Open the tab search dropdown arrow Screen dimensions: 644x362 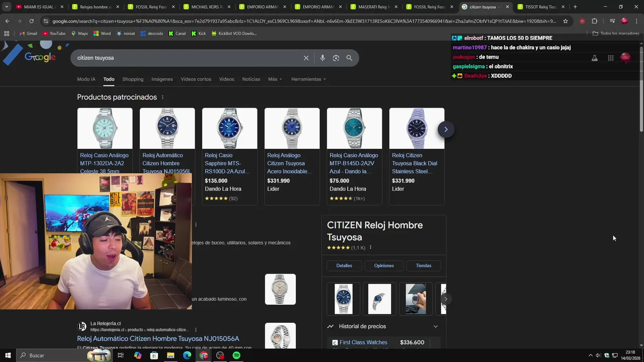click(7, 7)
